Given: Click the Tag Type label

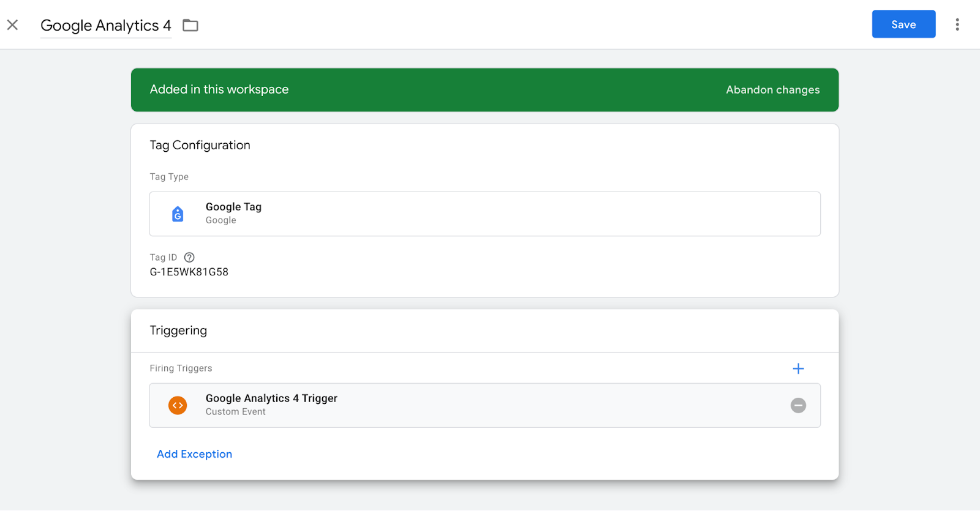Looking at the screenshot, I should tap(169, 177).
